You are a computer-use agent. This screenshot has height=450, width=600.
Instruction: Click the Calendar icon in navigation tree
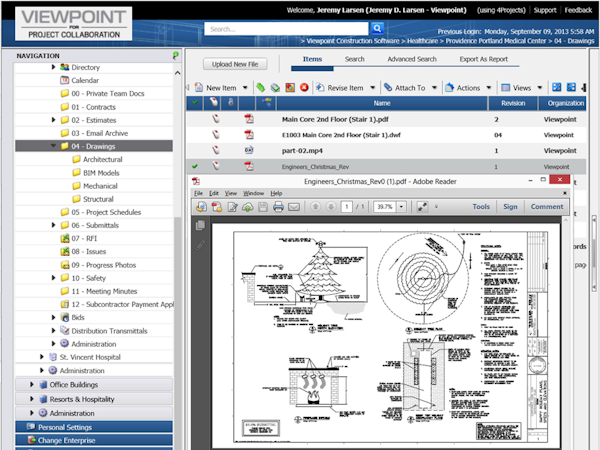pos(64,80)
